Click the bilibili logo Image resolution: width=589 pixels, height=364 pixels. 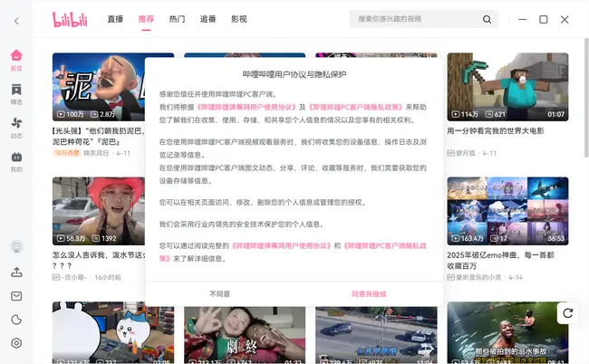(70, 20)
